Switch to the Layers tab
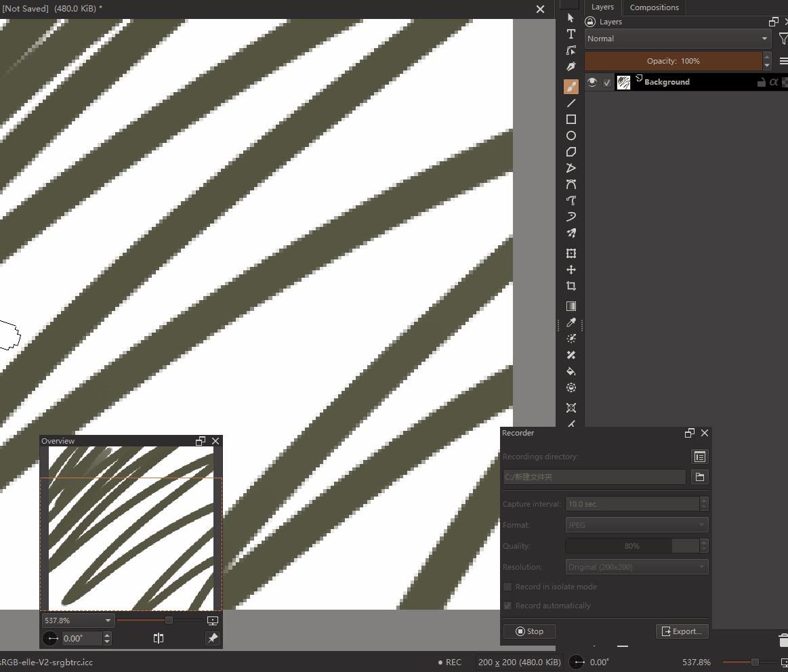Viewport: 788px width, 672px height. (x=602, y=7)
